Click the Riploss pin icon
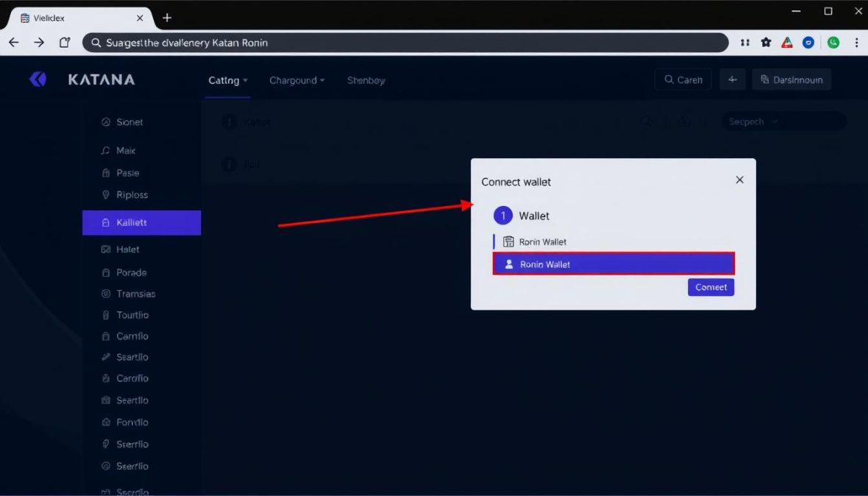The height and width of the screenshot is (496, 868). pyautogui.click(x=106, y=195)
